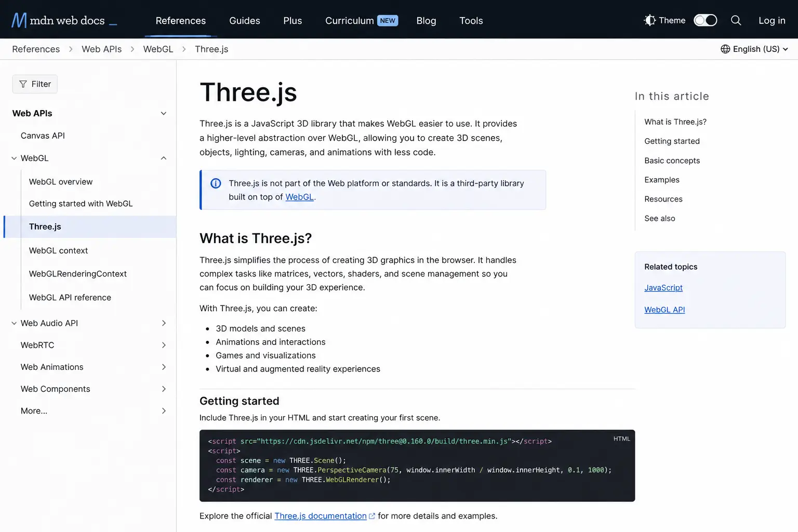Viewport: 798px width, 532px height.
Task: Open the Plus menu
Action: pos(292,21)
